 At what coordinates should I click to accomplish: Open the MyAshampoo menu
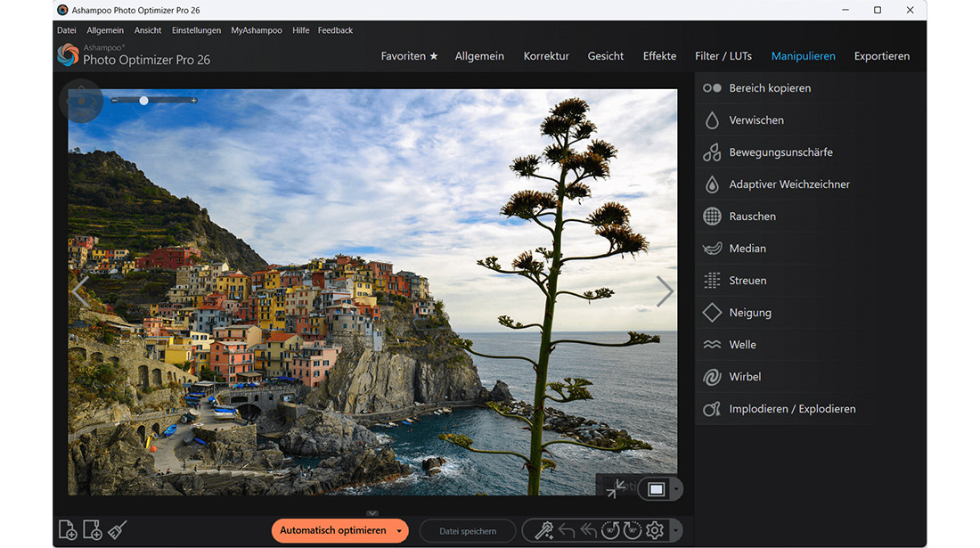pyautogui.click(x=257, y=30)
